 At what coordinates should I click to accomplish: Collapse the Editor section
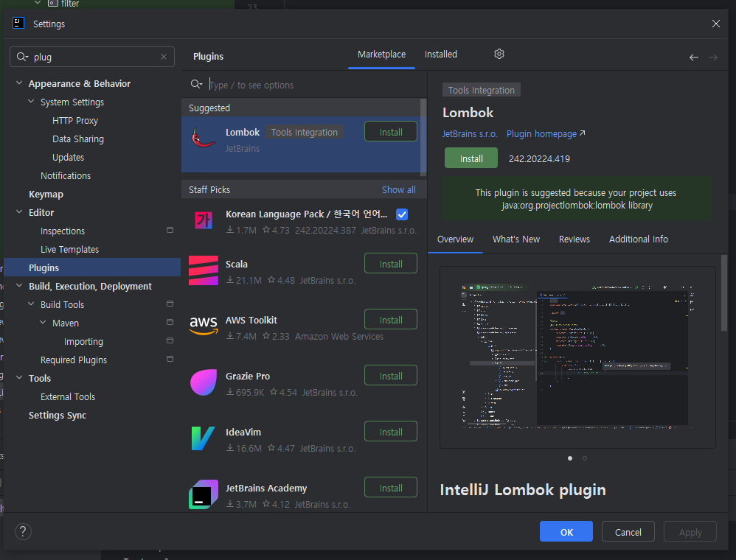19,212
